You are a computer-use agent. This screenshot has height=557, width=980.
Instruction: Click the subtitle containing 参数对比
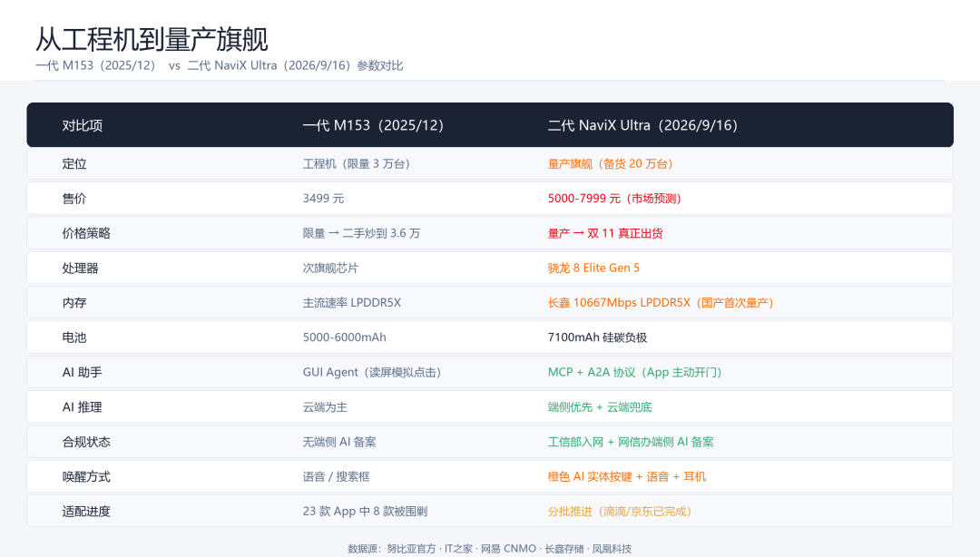[220, 65]
